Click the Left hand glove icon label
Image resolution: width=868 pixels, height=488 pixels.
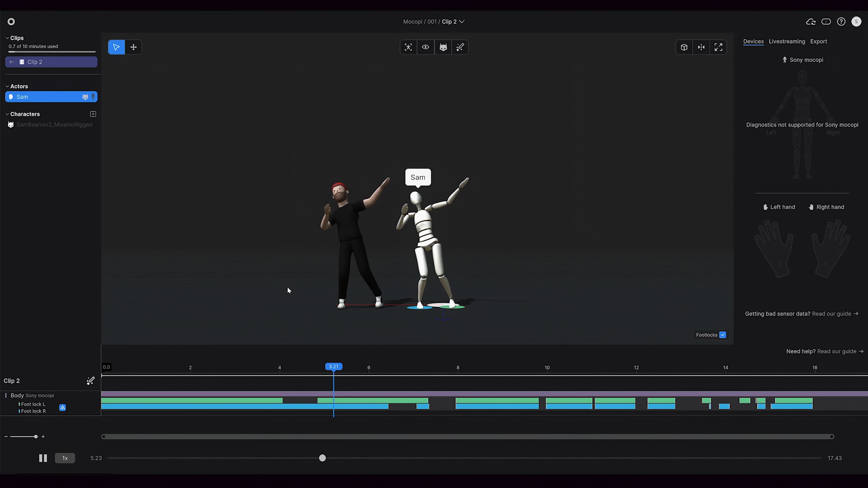779,207
